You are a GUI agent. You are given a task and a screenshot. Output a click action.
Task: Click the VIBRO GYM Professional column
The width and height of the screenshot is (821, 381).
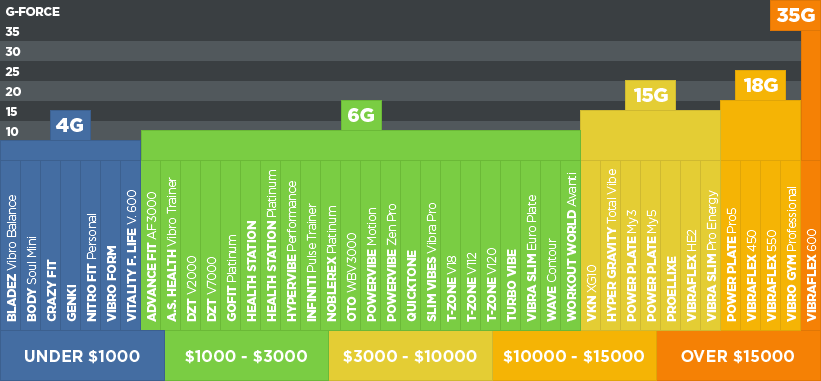click(791, 245)
